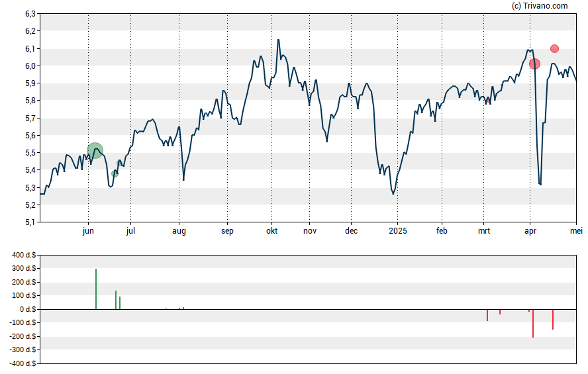Click the longest red bar reaching -200 d.$

tap(533, 324)
